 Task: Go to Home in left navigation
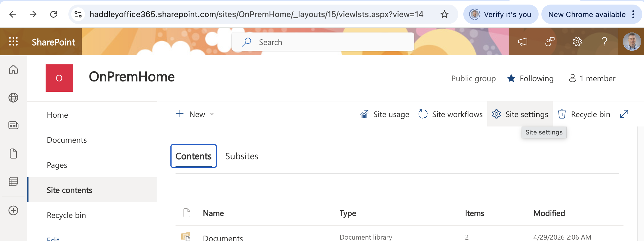(x=58, y=115)
